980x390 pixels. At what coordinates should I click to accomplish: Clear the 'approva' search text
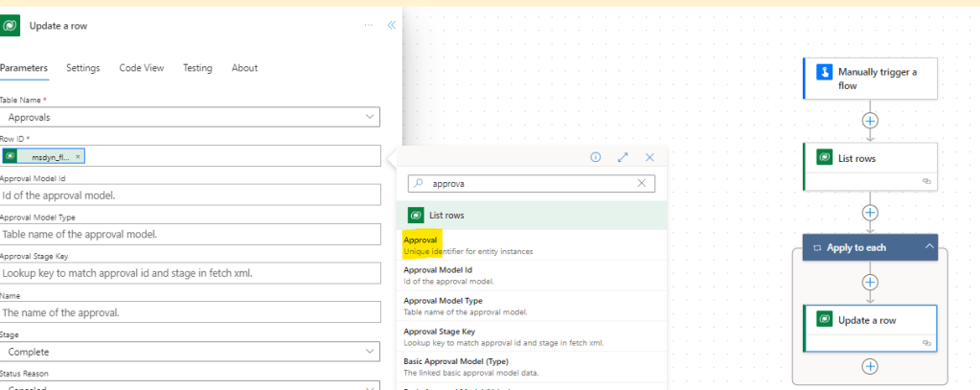click(x=641, y=183)
